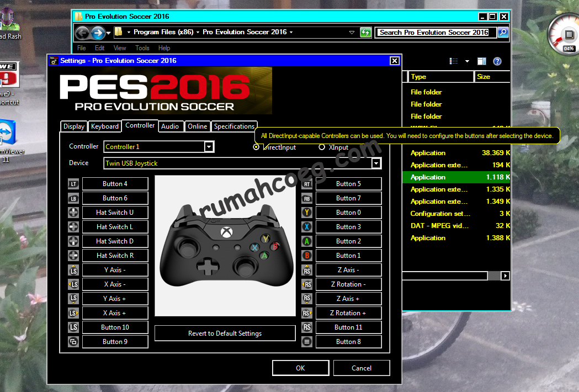Screen dimensions: 579x392
Task: Toggle the preview pane icon in Explorer
Action: (x=482, y=61)
